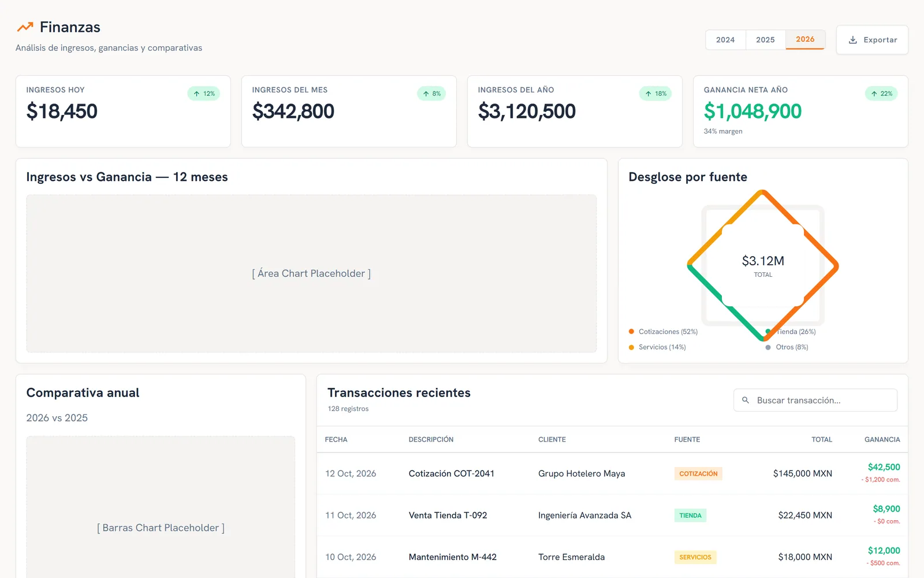Open the Cotización COT-2041 transaction

point(452,473)
